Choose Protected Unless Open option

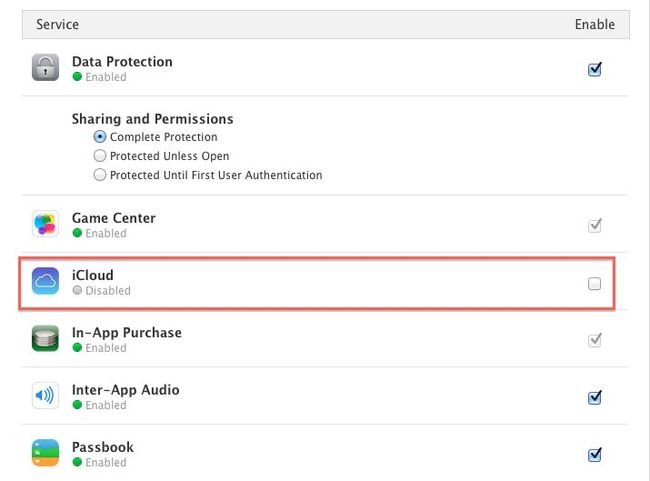[99, 155]
